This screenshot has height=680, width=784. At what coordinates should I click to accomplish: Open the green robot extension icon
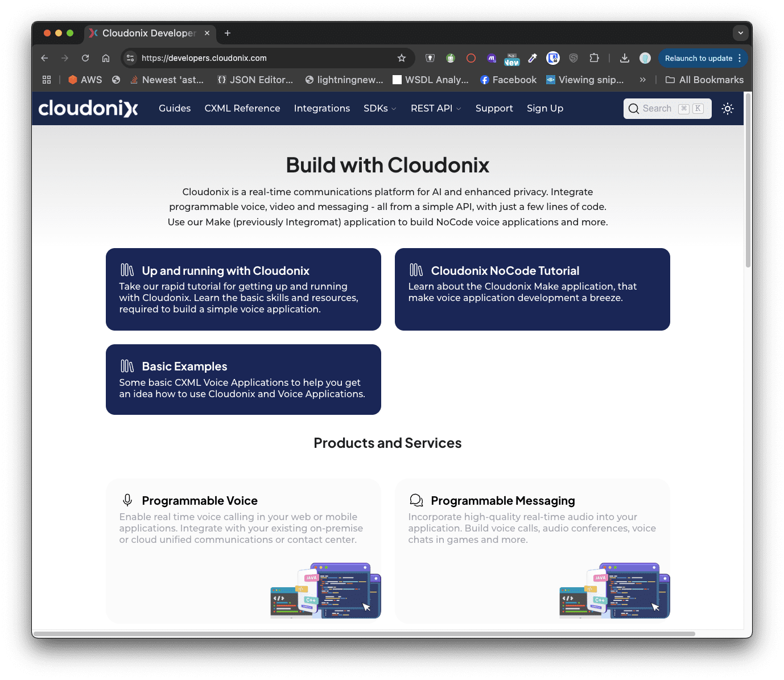451,57
